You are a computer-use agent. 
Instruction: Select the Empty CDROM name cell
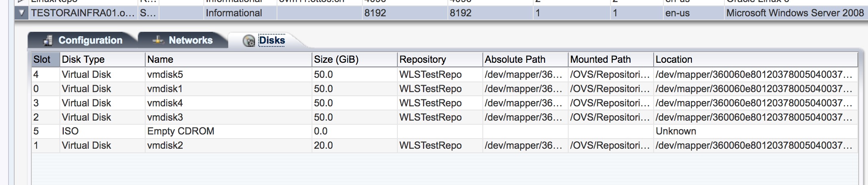[x=229, y=131]
